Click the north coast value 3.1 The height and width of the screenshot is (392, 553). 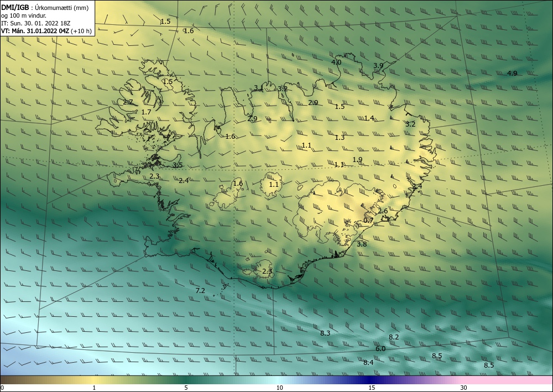pyautogui.click(x=258, y=88)
